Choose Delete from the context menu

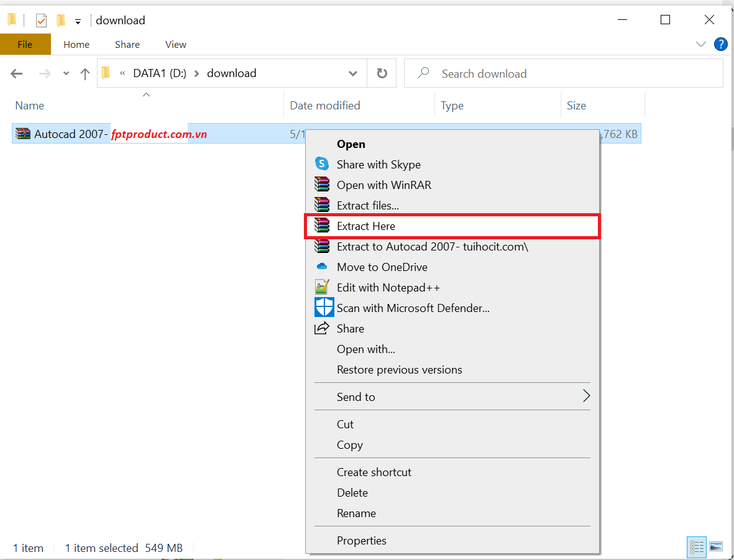(452, 493)
